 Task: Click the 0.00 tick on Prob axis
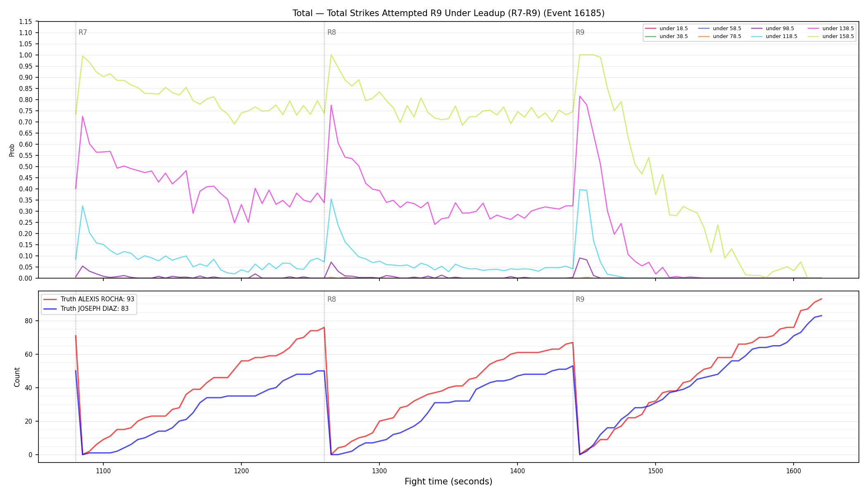tap(26, 278)
